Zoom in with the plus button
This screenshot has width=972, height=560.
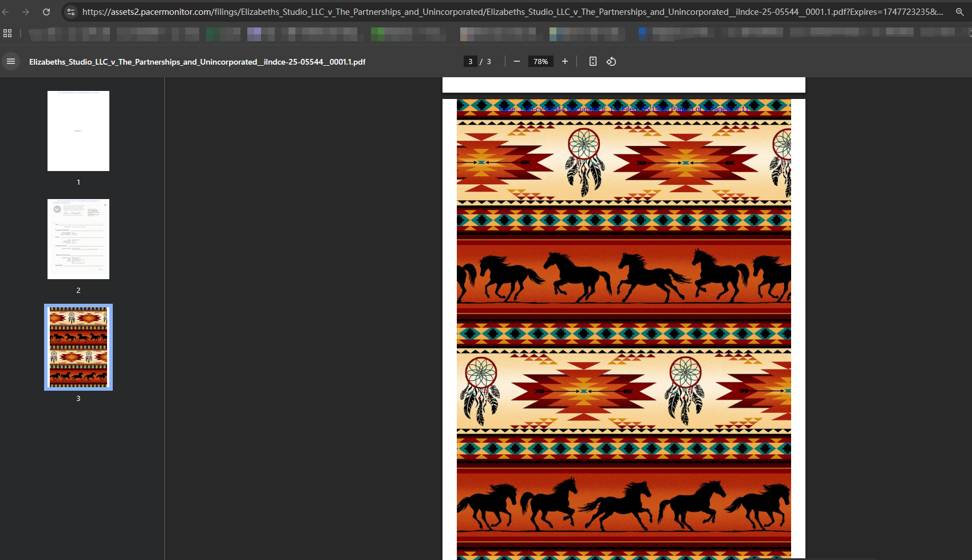tap(565, 61)
